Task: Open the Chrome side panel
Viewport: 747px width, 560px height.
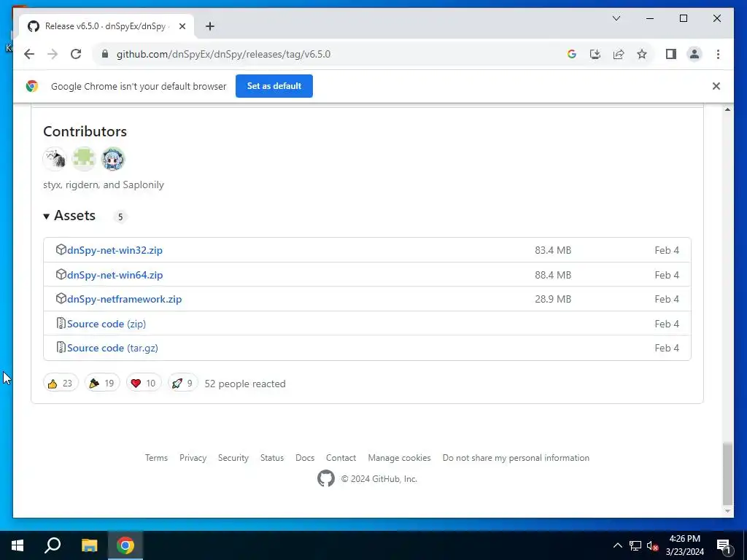Action: coord(671,54)
